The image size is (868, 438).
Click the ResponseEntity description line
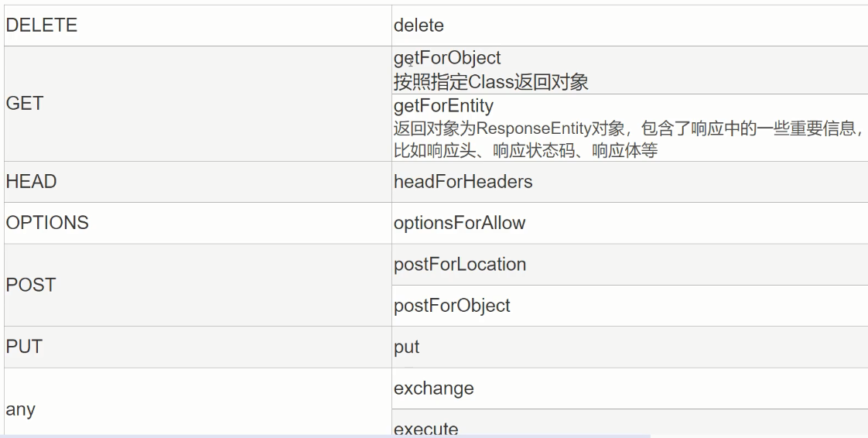click(628, 128)
